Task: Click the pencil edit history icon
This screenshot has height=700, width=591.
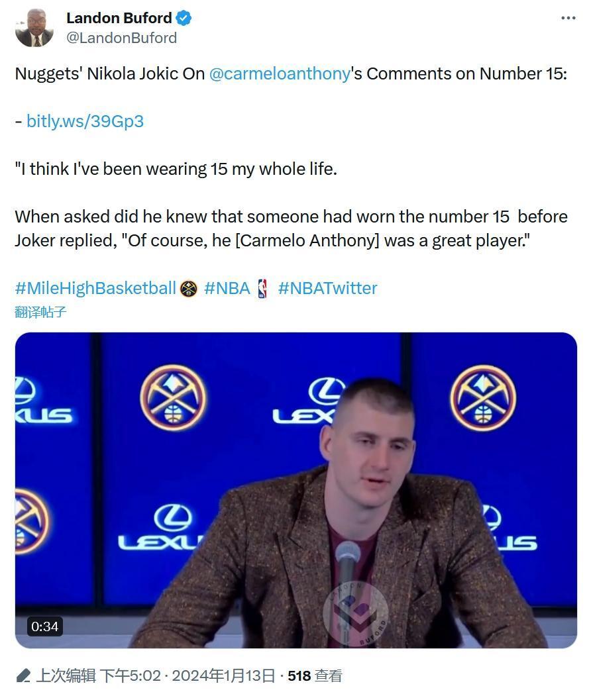Action: [x=24, y=675]
